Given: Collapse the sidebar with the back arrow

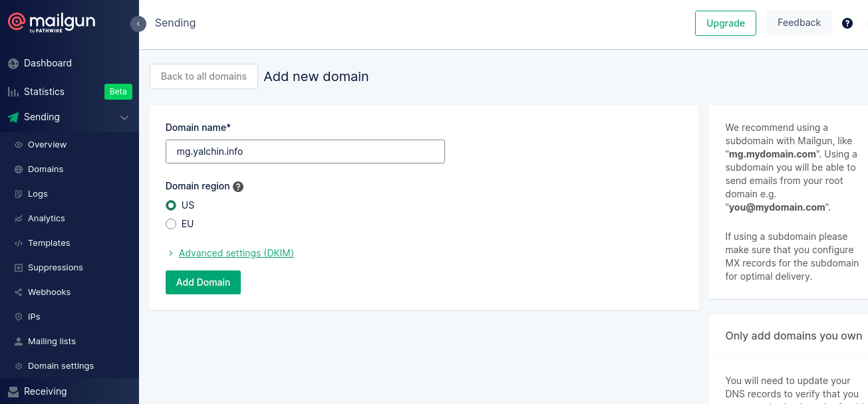Looking at the screenshot, I should tap(138, 23).
